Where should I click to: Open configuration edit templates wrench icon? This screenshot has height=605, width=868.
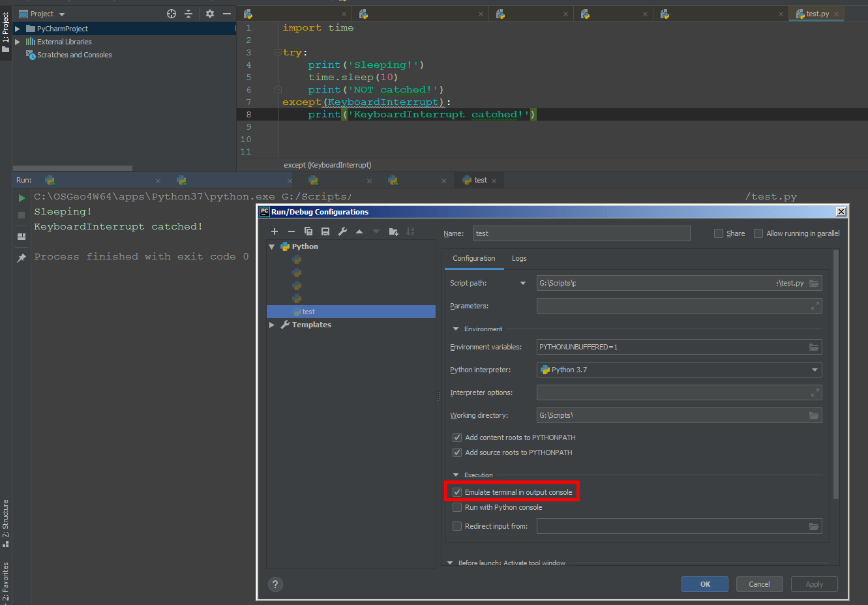[342, 231]
